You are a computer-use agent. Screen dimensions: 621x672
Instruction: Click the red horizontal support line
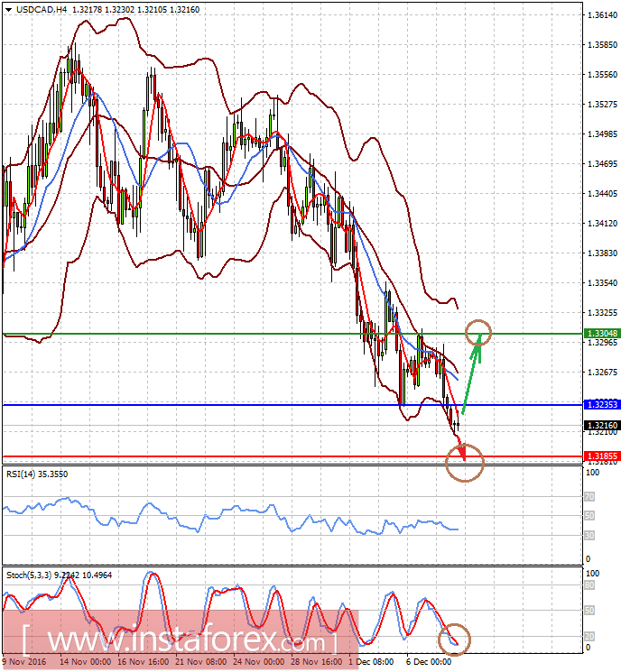pyautogui.click(x=292, y=456)
